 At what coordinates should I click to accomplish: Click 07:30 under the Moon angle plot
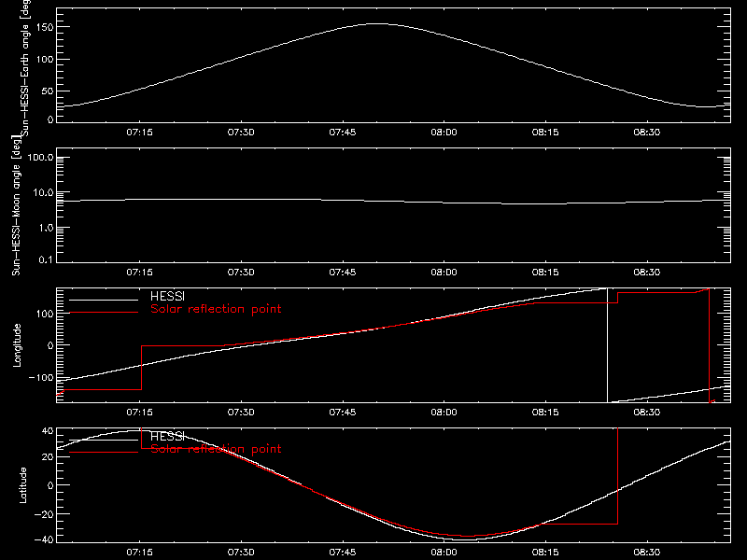241,273
